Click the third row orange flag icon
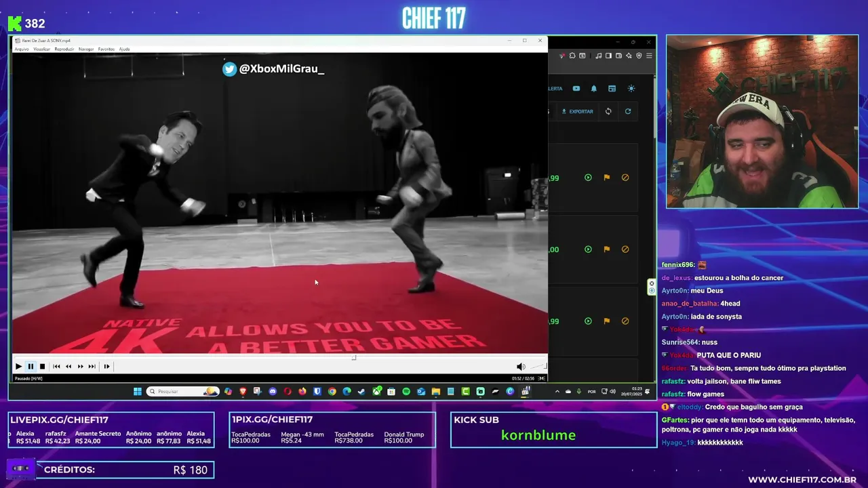The image size is (868, 488). click(607, 321)
